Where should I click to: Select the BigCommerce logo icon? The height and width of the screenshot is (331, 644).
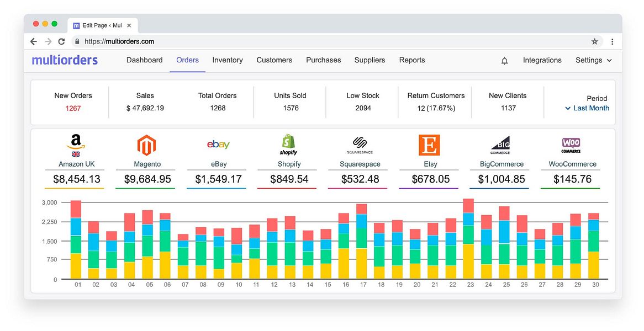click(x=500, y=145)
